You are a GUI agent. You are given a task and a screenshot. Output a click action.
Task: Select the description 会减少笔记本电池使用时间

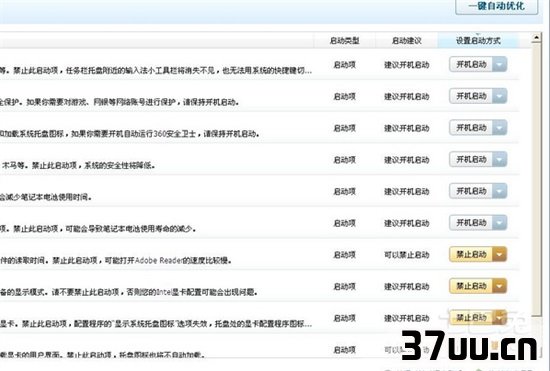coord(46,197)
